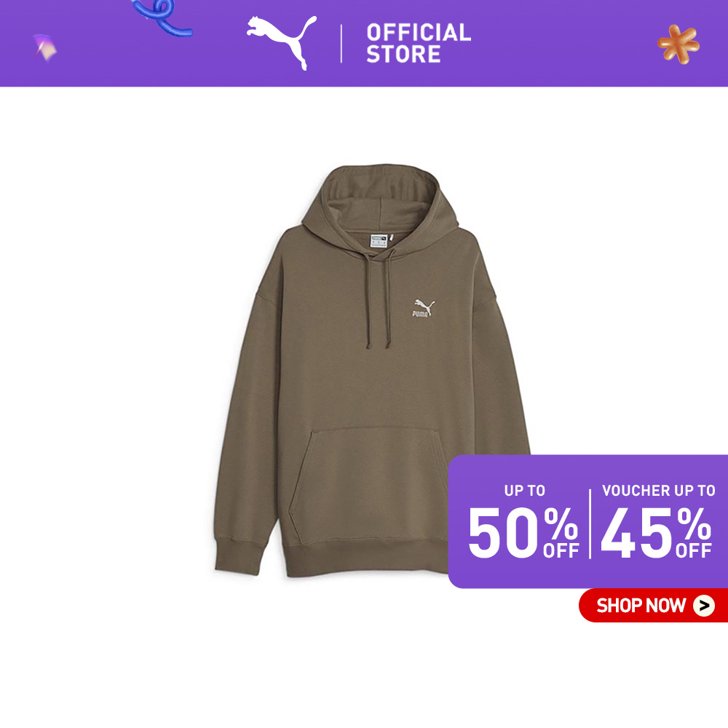Screen dimensions: 728x728
Task: Click the white Puma cat logo in header
Action: coord(281,41)
